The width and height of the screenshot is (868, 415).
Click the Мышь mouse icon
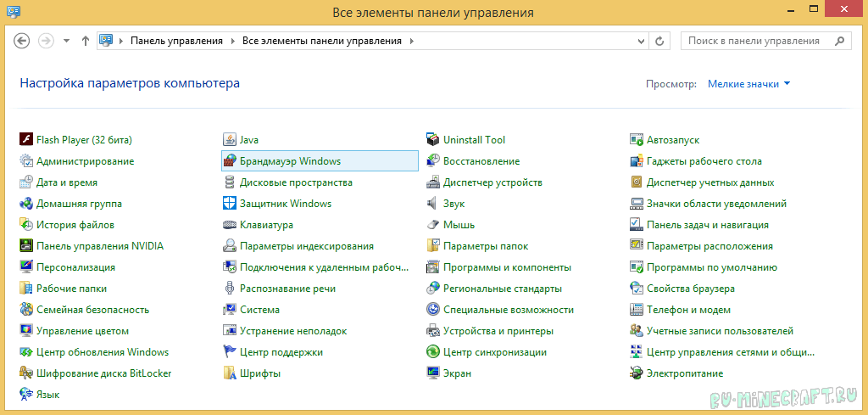433,225
